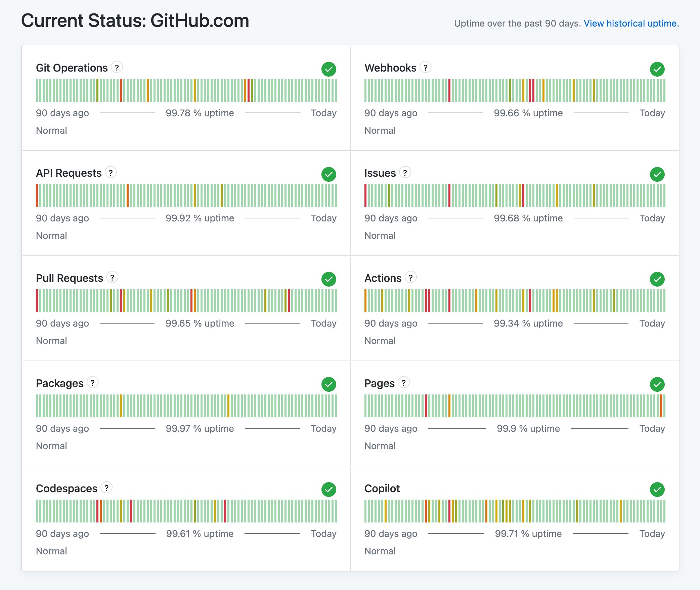Viewport: 700px width, 590px height.
Task: Click the Issues question mark icon
Action: tap(405, 172)
